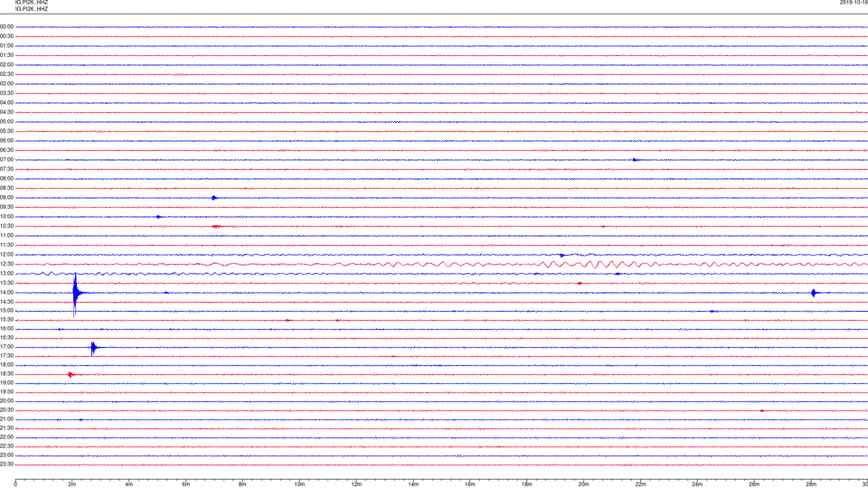Click the 8m tick label on the time axis
Viewport: 868px width, 488px height.
point(242,484)
